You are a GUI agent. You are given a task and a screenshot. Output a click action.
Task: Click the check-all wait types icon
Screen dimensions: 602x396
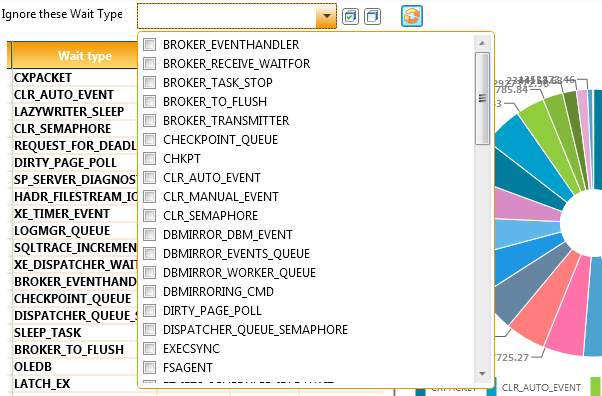pyautogui.click(x=350, y=16)
